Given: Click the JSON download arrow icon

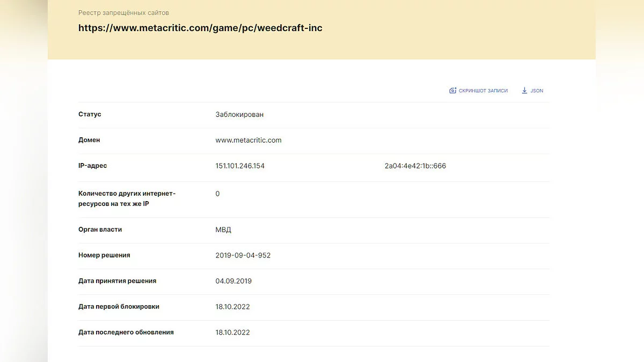Looking at the screenshot, I should [x=524, y=91].
